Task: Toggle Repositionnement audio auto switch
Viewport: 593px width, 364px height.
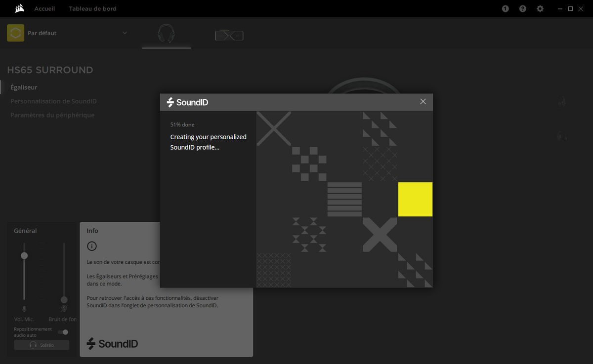Action: pyautogui.click(x=63, y=332)
